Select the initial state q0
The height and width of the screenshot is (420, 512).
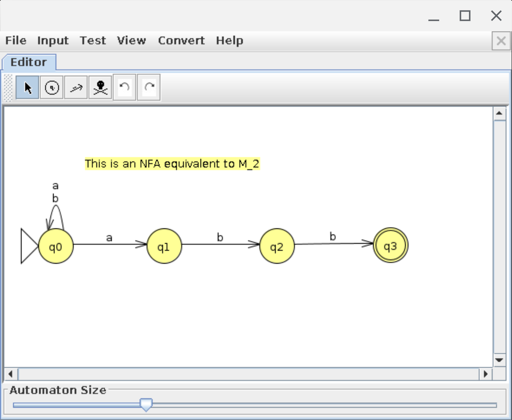[56, 247]
